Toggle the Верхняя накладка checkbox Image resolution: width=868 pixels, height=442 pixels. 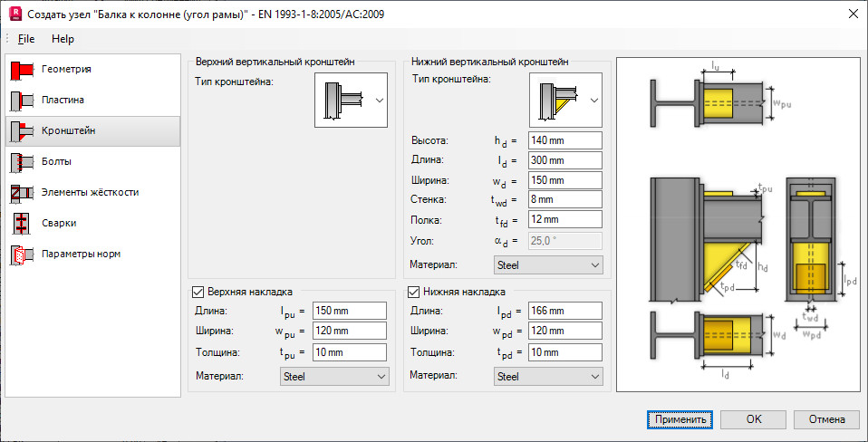pos(198,292)
